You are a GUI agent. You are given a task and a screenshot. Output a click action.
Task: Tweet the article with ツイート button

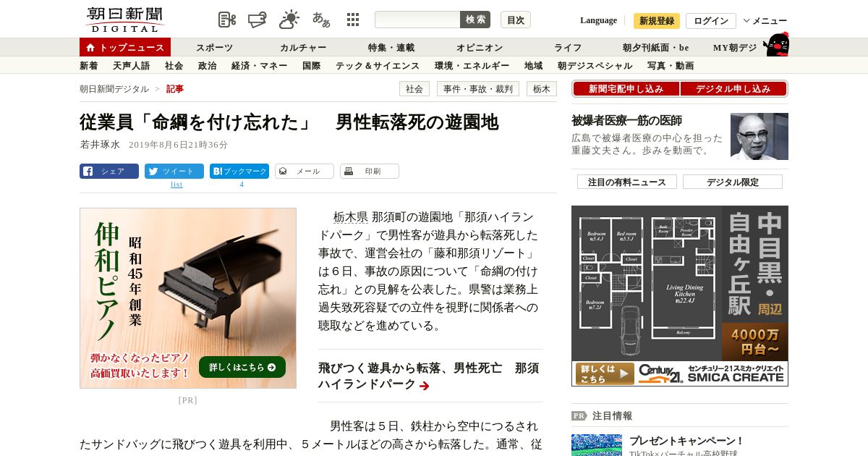[174, 172]
